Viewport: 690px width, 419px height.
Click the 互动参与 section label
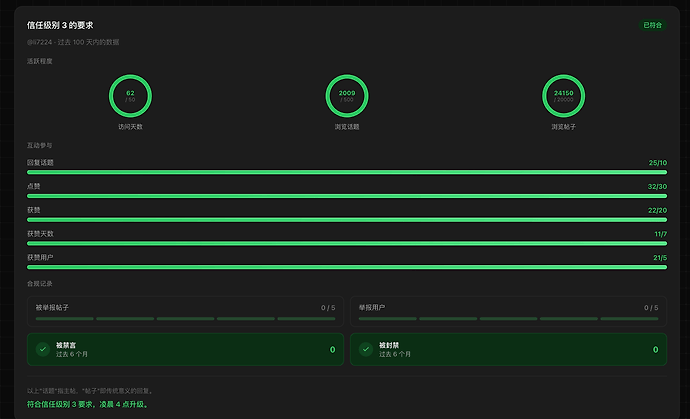[40, 145]
